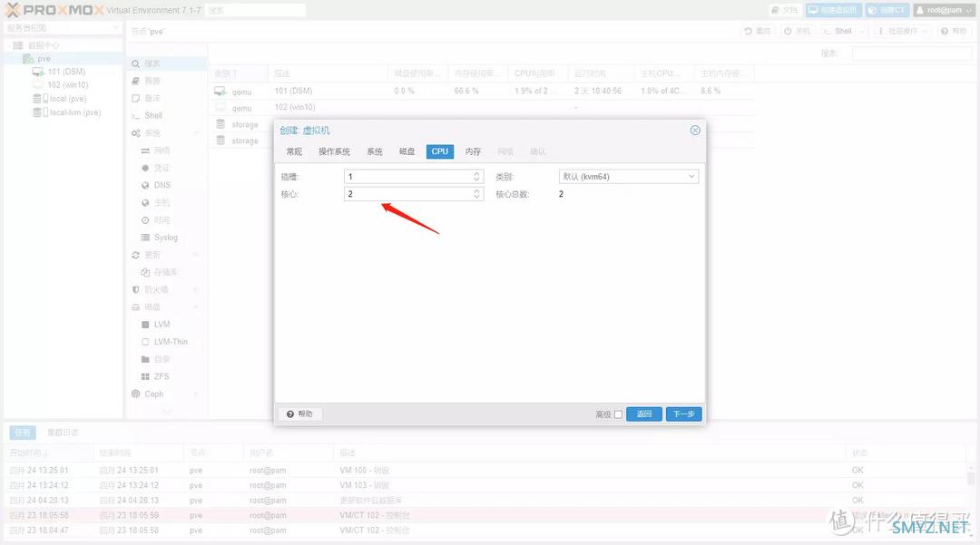Click the refresh updates icon in node menu
Viewport: 980px width, 545px height.
[x=135, y=255]
